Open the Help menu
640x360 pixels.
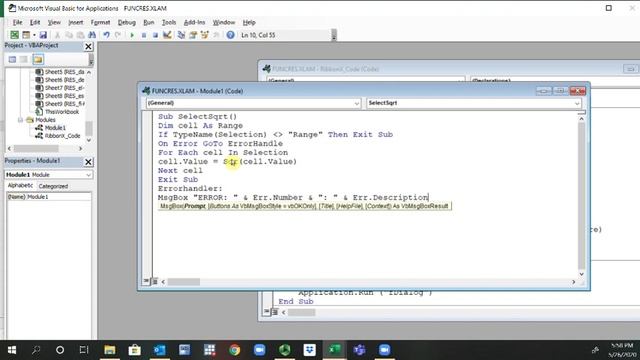click(x=249, y=22)
